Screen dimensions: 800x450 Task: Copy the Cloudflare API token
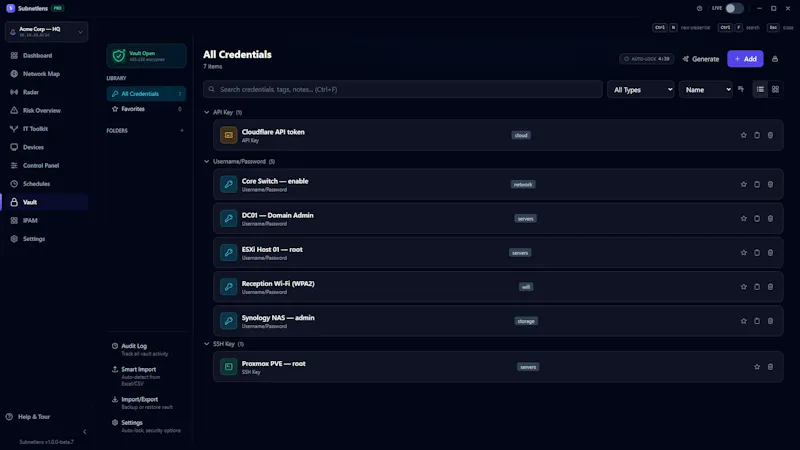pyautogui.click(x=757, y=135)
